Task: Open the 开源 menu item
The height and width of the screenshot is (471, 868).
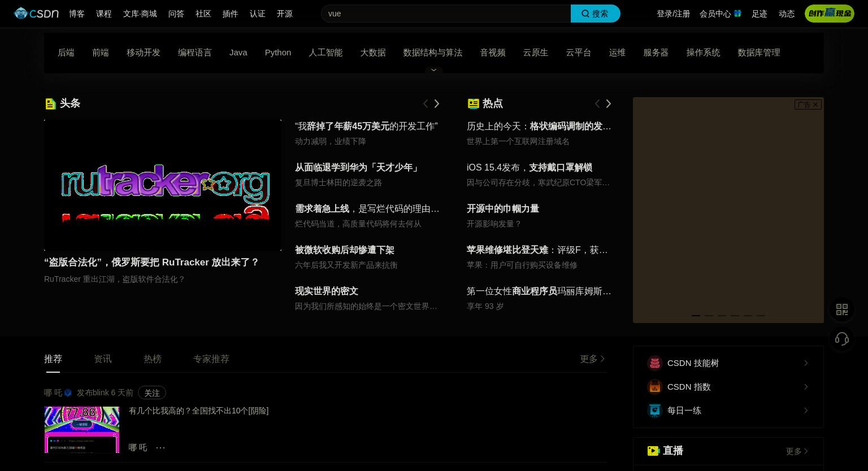Action: [x=285, y=14]
